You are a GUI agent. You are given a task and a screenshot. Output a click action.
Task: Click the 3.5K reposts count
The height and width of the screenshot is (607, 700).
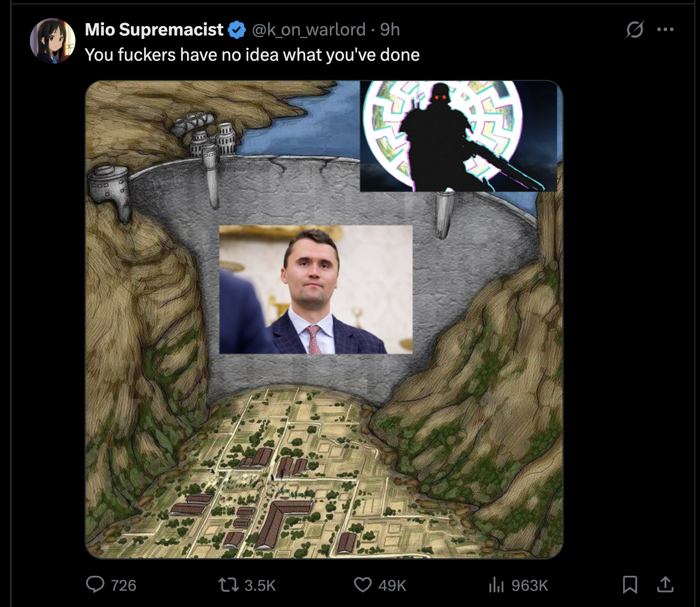(260, 585)
